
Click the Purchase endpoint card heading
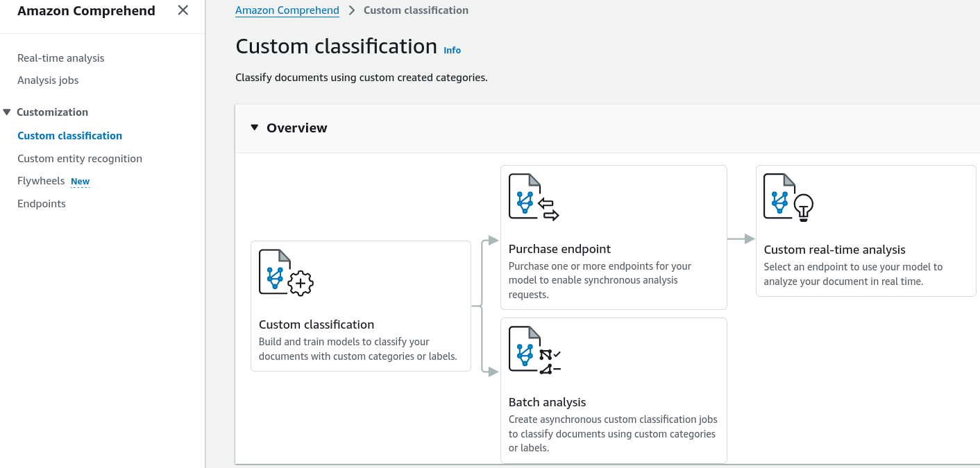559,249
